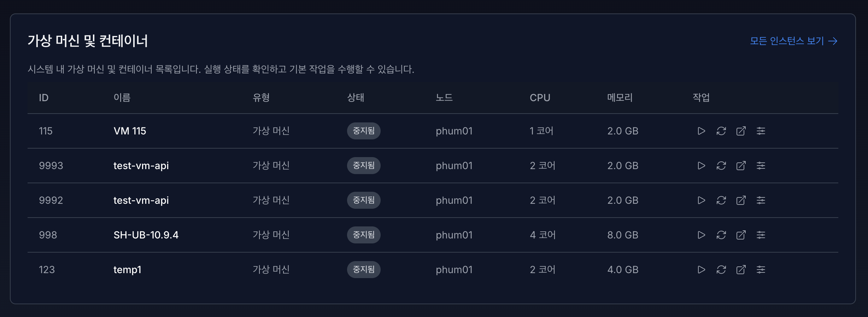Image resolution: width=868 pixels, height=317 pixels.
Task: Click the 이름 column header
Action: tap(122, 98)
